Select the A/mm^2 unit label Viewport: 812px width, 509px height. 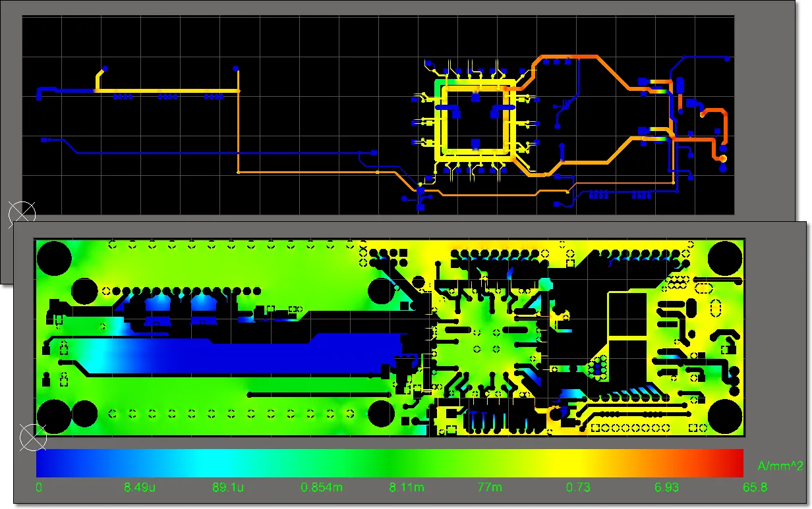(x=780, y=466)
